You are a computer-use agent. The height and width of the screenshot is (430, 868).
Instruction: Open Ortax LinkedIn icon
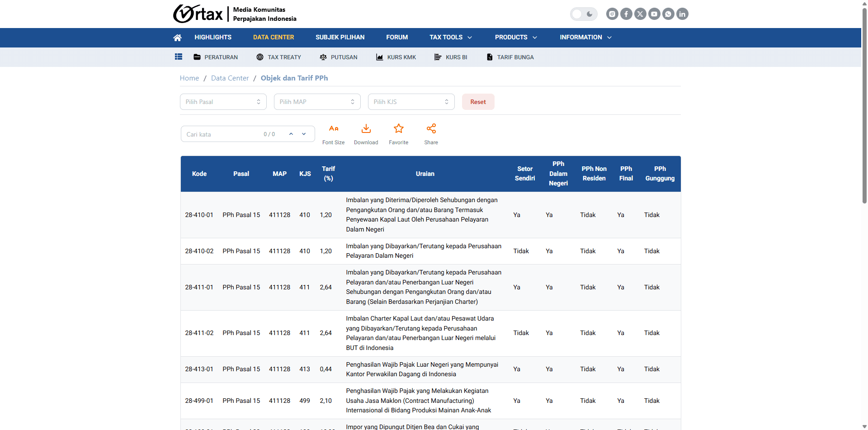[x=682, y=14]
